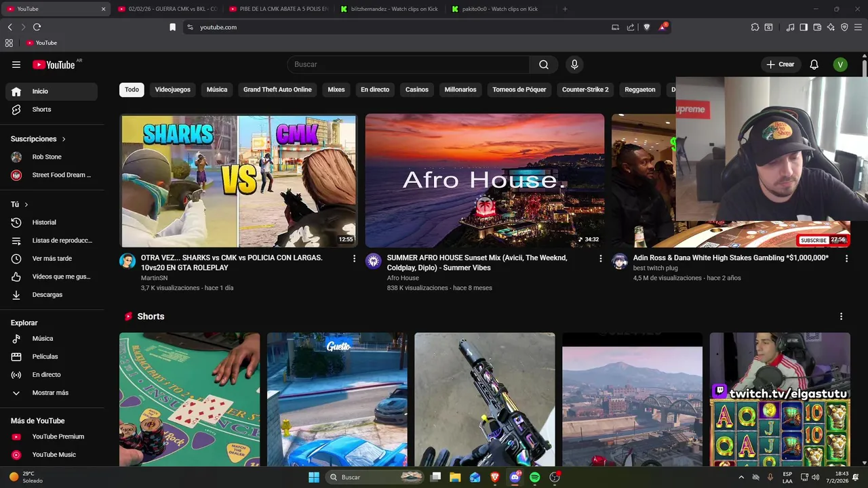Open Descargas in the sidebar
This screenshot has height=488, width=868.
[52, 295]
